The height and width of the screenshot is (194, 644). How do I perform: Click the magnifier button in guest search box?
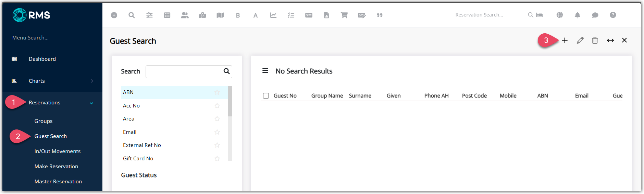[226, 71]
